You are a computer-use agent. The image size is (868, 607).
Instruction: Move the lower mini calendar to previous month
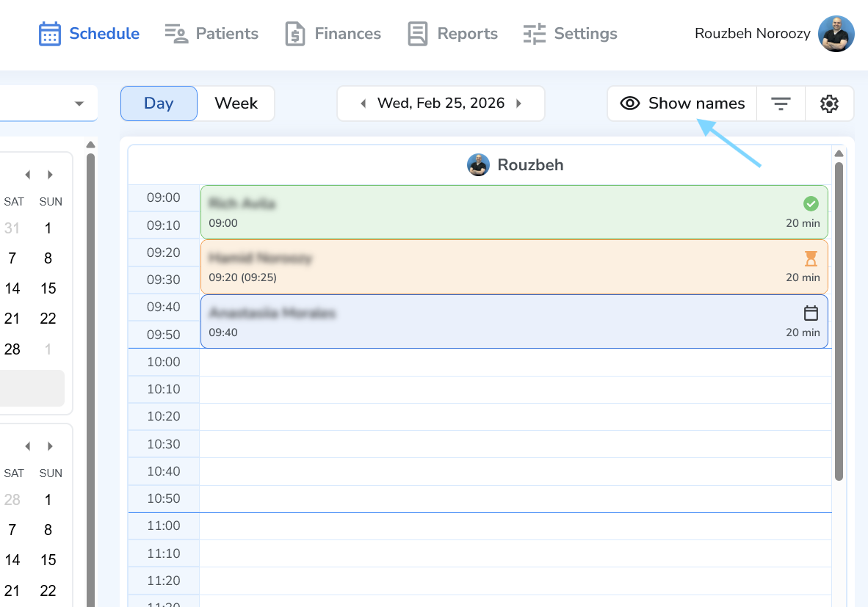(x=28, y=446)
